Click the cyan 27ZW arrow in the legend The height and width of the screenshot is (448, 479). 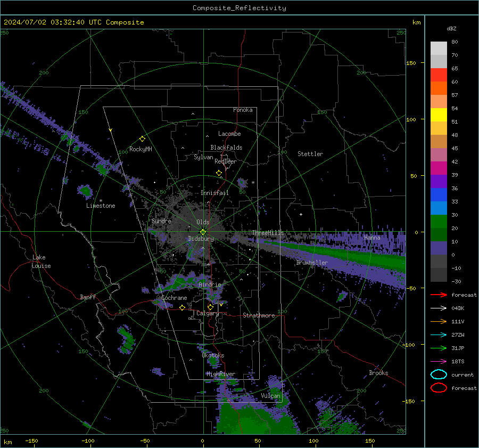(439, 335)
